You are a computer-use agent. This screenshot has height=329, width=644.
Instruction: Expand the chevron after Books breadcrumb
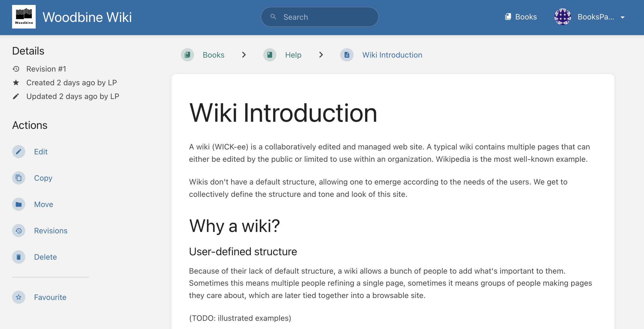(244, 55)
